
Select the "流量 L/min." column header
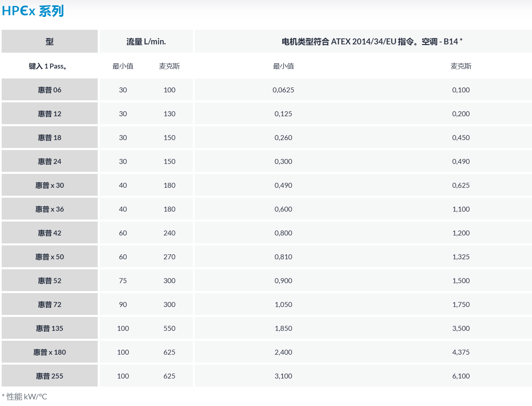point(146,41)
